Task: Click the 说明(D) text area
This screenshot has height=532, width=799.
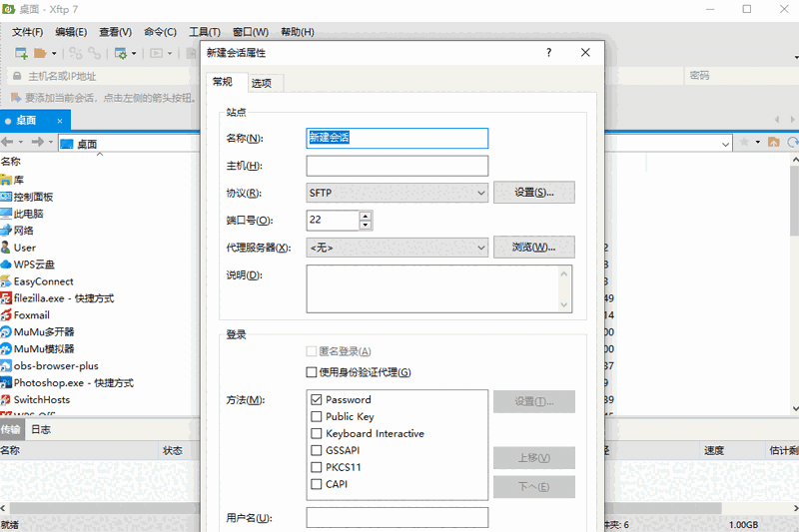Action: [x=438, y=288]
